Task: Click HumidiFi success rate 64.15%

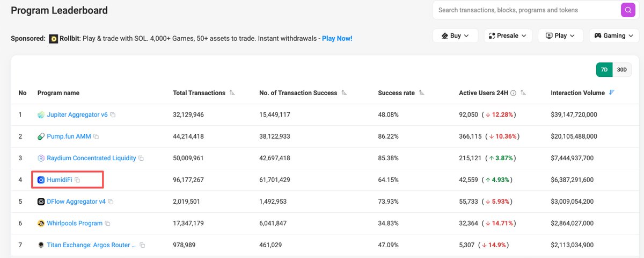Action: click(x=389, y=180)
